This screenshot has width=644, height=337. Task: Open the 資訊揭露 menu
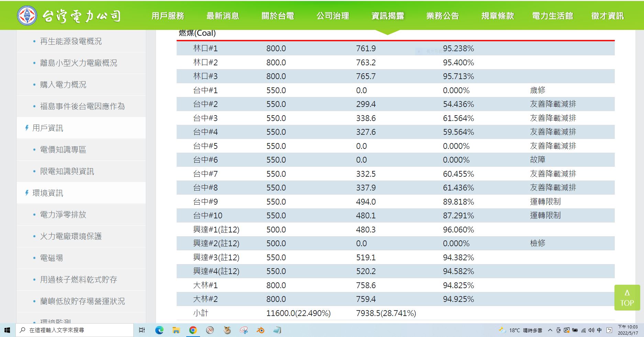point(388,16)
